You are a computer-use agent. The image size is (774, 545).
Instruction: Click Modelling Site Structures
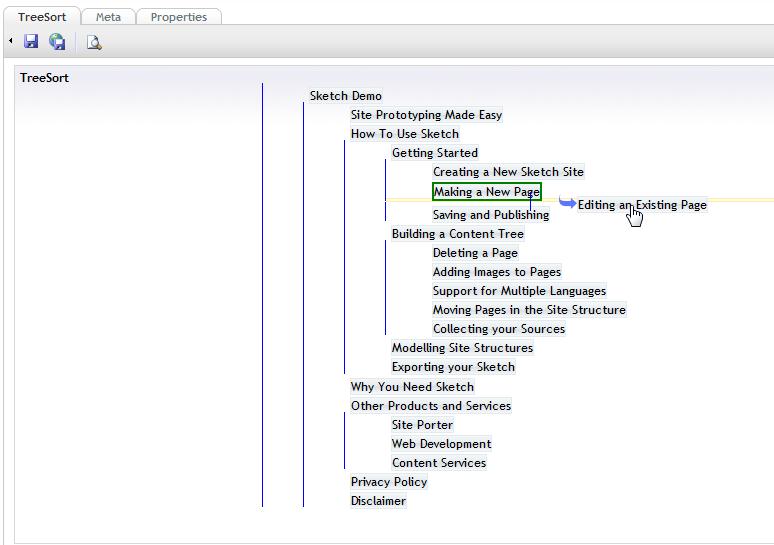tap(462, 348)
